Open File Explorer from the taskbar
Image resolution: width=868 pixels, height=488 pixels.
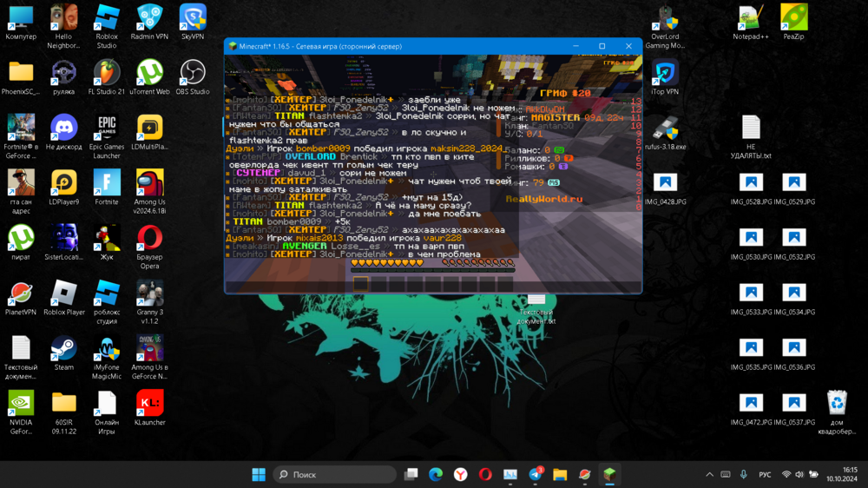point(560,475)
